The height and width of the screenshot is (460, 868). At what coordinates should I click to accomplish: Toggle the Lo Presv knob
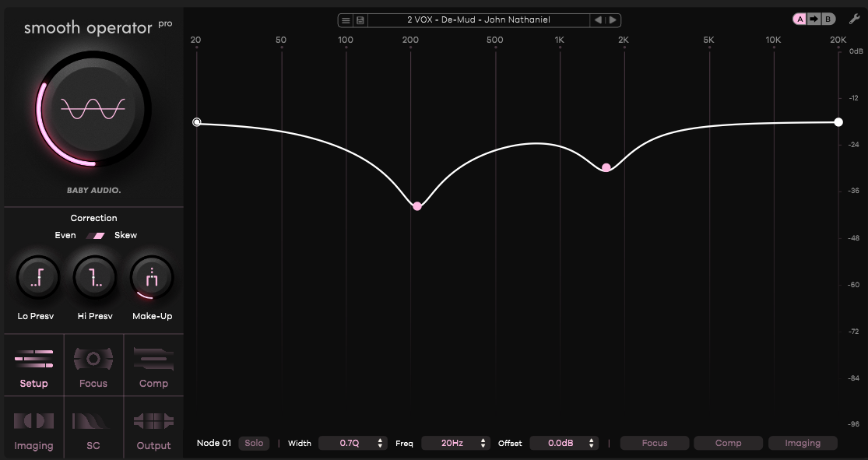[37, 276]
